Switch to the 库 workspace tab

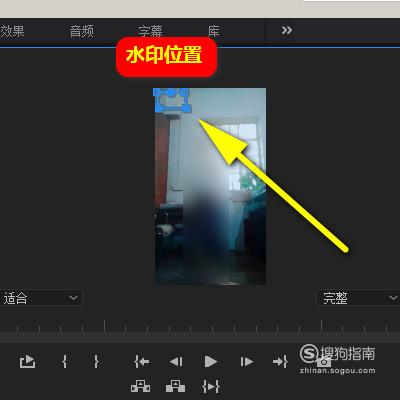214,31
